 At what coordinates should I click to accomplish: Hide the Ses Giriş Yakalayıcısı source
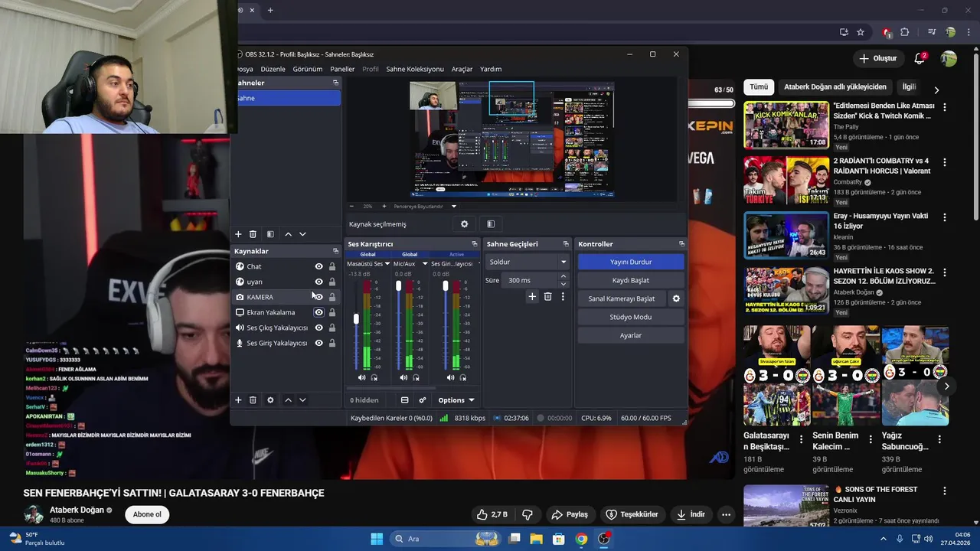(x=318, y=343)
